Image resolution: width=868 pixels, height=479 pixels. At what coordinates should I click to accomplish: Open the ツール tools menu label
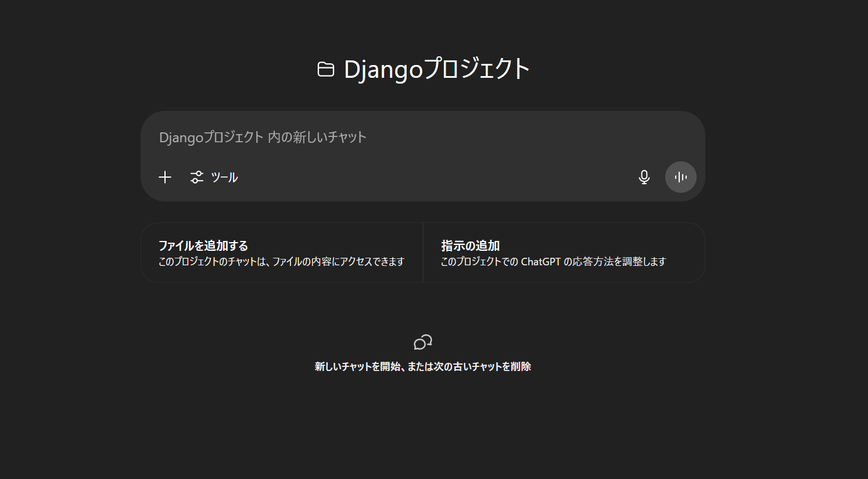coord(224,177)
